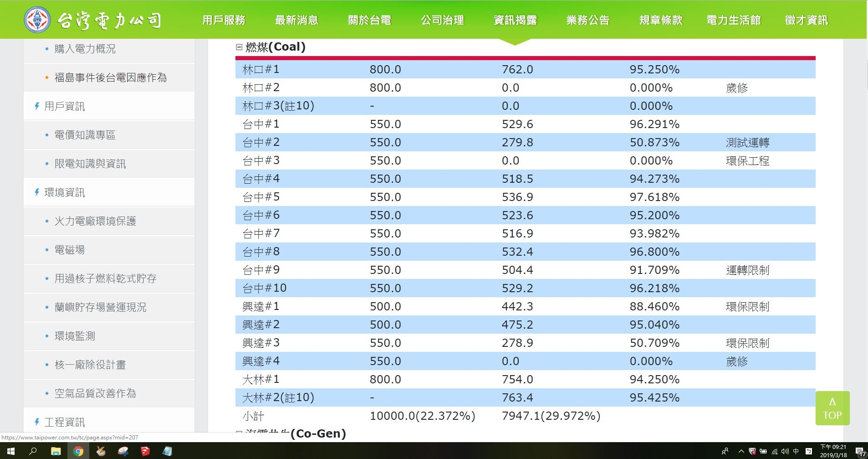The height and width of the screenshot is (459, 868).
Task: Select 歲修 remark in 興達#4 row
Action: (x=737, y=361)
